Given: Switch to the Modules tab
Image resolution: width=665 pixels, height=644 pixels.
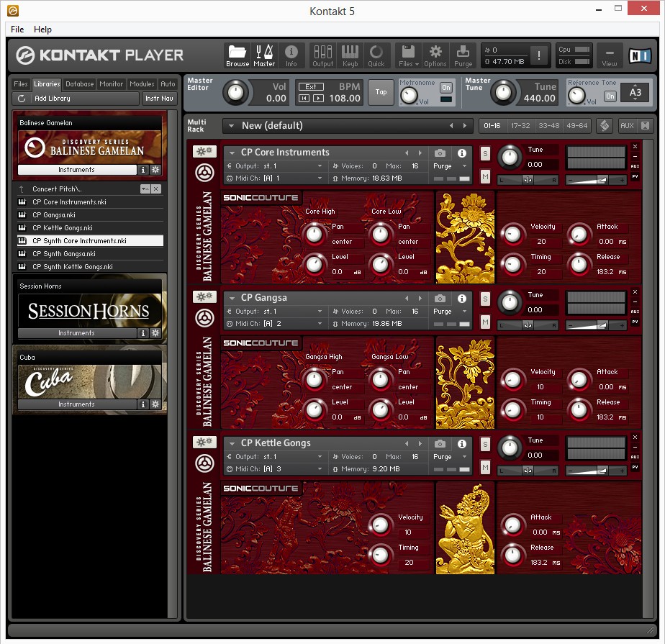Looking at the screenshot, I should [x=142, y=84].
